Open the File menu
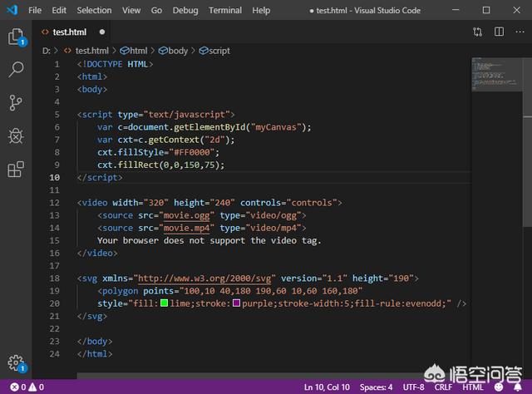The width and height of the screenshot is (532, 394). (35, 10)
